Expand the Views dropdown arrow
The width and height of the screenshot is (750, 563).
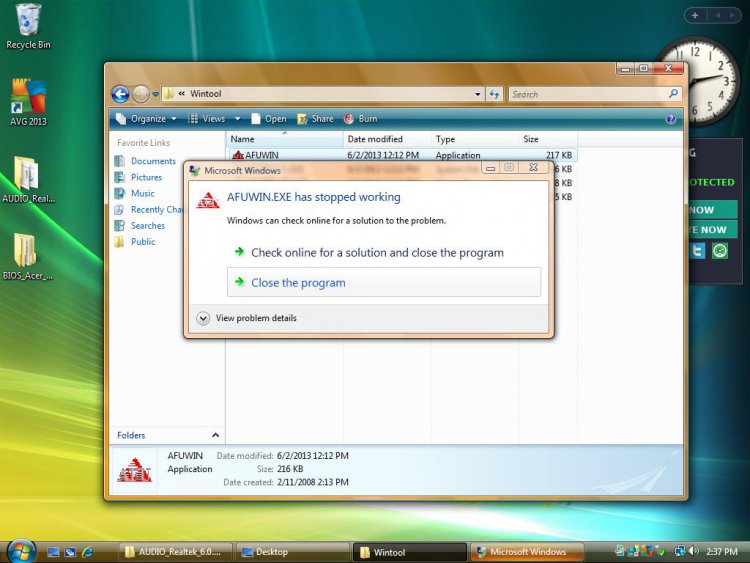(x=237, y=119)
